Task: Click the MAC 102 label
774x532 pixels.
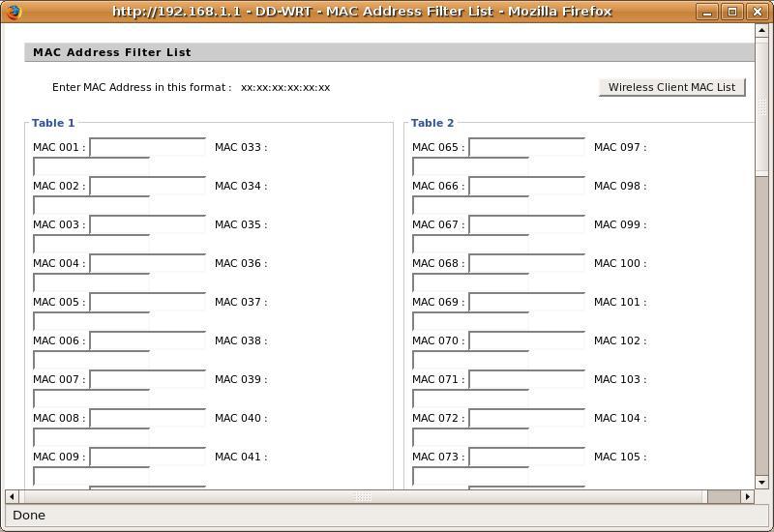Action: (620, 340)
